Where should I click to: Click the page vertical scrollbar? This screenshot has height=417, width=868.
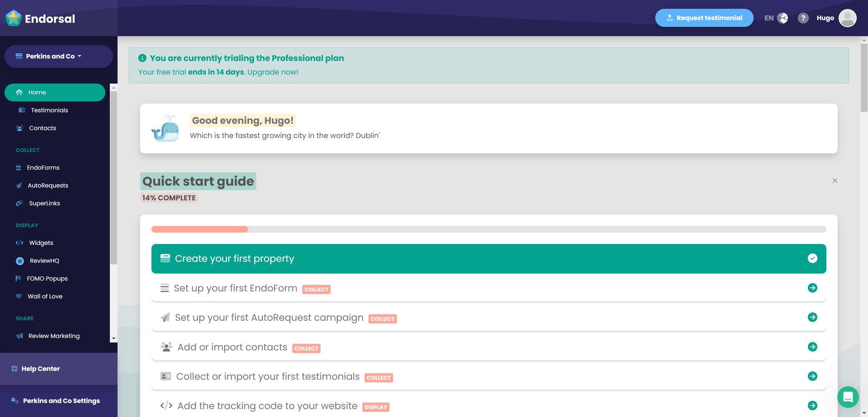pos(864,77)
